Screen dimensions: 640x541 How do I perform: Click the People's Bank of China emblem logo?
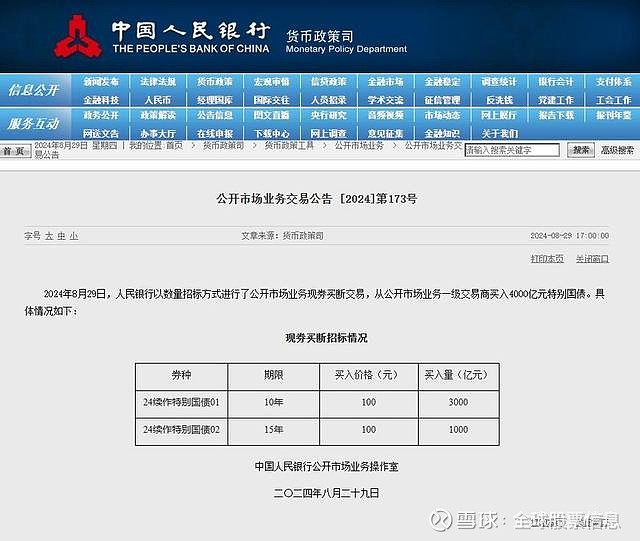coord(78,37)
